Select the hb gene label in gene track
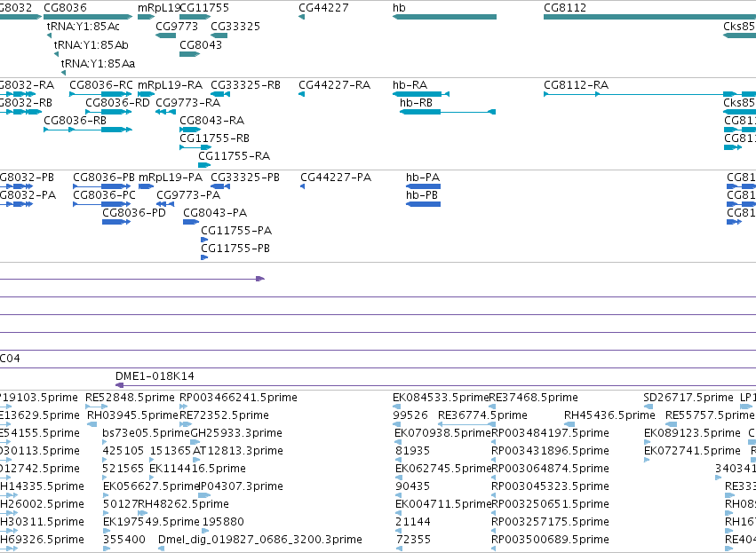 (399, 8)
